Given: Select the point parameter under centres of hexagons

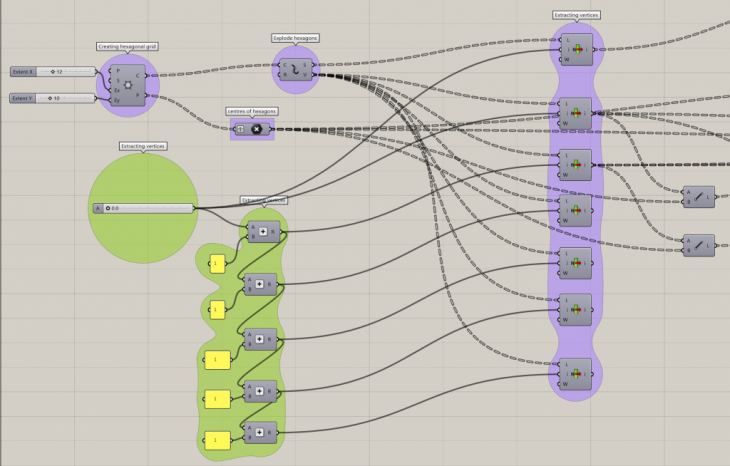Looking at the screenshot, I should [x=240, y=129].
